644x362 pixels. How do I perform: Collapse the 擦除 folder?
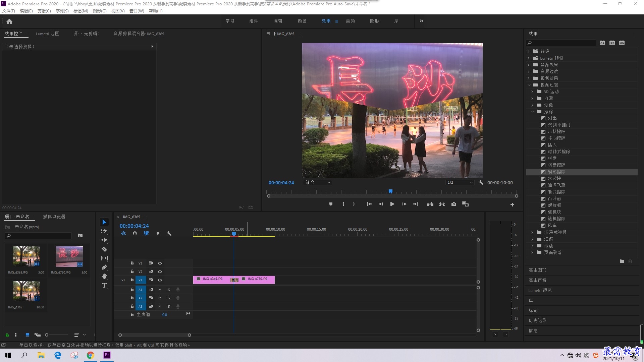click(533, 112)
